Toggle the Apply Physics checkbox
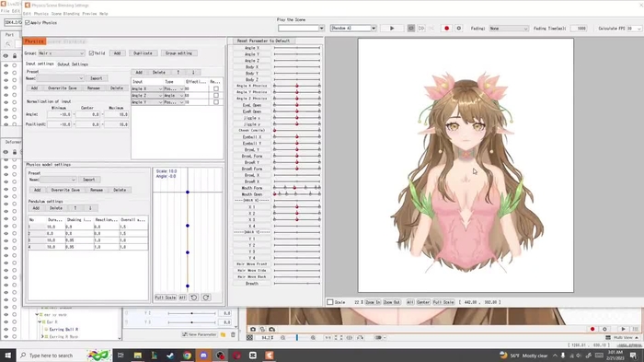 click(x=28, y=23)
